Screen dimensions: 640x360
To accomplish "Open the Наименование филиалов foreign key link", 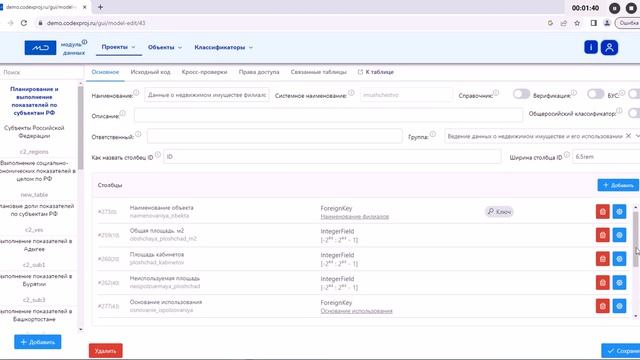I will pyautogui.click(x=354, y=217).
